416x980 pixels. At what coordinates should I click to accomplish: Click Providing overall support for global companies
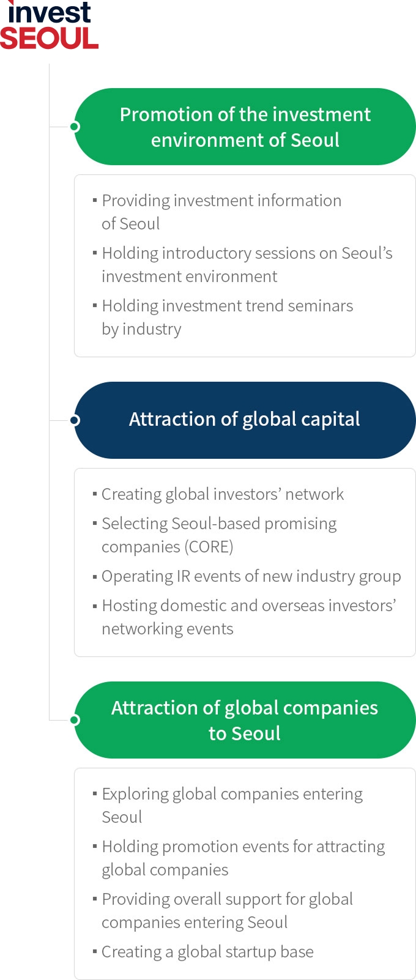tap(223, 911)
